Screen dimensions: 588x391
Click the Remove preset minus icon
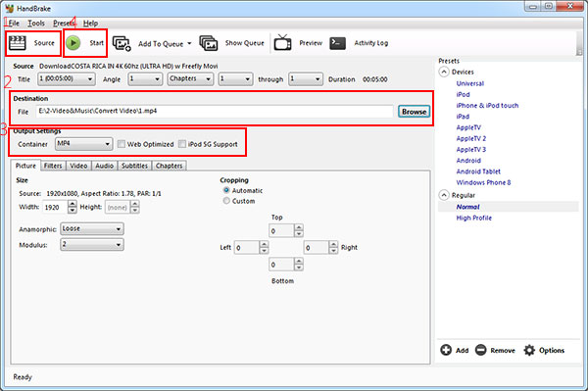tap(481, 350)
